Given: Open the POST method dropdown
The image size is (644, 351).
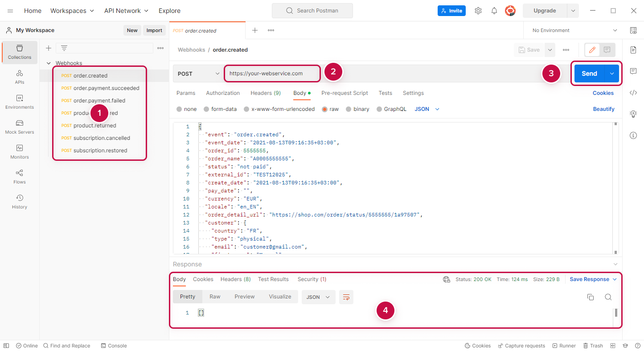Looking at the screenshot, I should click(198, 73).
